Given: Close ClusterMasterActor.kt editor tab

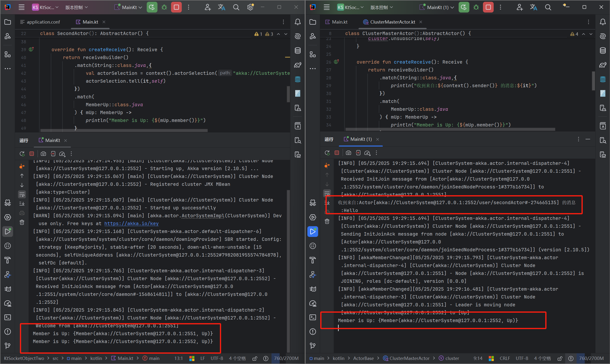Looking at the screenshot, I should coord(420,22).
